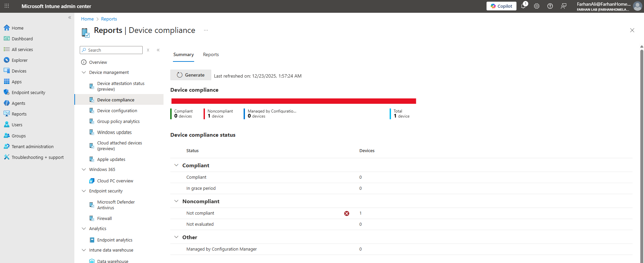Click the Help question mark icon

click(550, 6)
